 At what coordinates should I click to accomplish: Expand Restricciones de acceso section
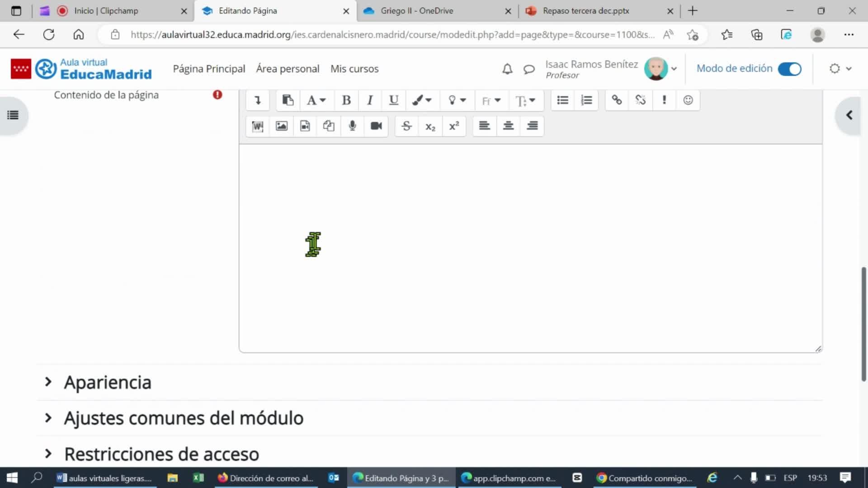(161, 454)
